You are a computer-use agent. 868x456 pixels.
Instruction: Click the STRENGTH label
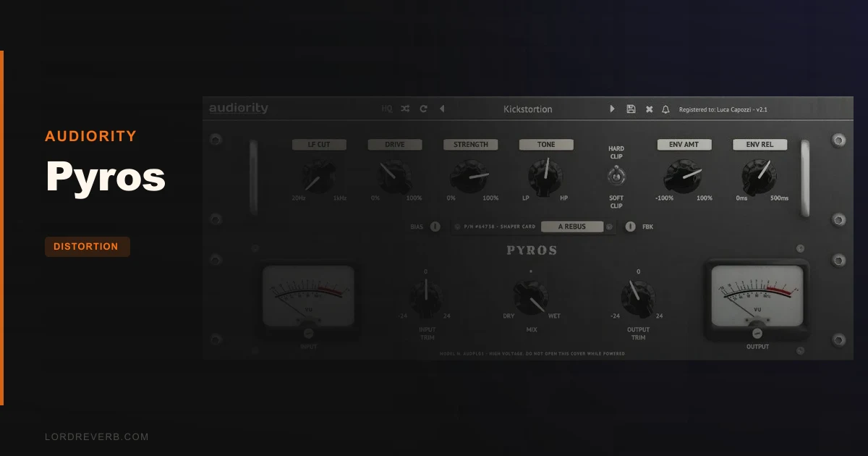pos(471,145)
